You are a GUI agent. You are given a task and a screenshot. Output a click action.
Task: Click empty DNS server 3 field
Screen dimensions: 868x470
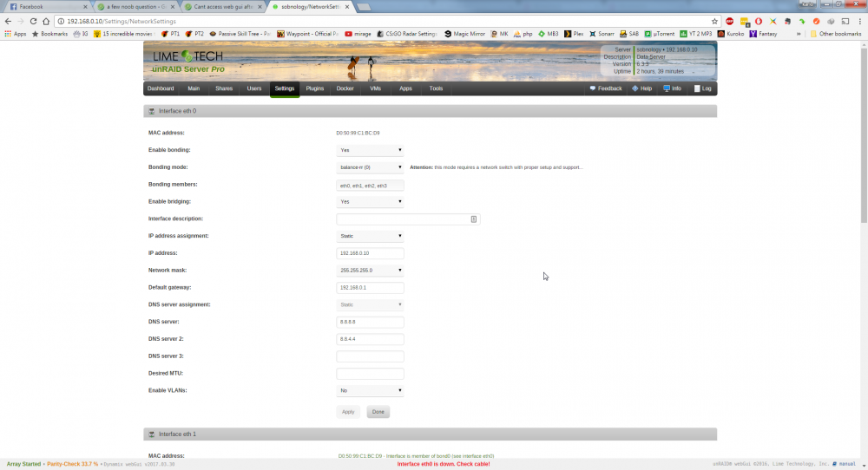click(370, 356)
